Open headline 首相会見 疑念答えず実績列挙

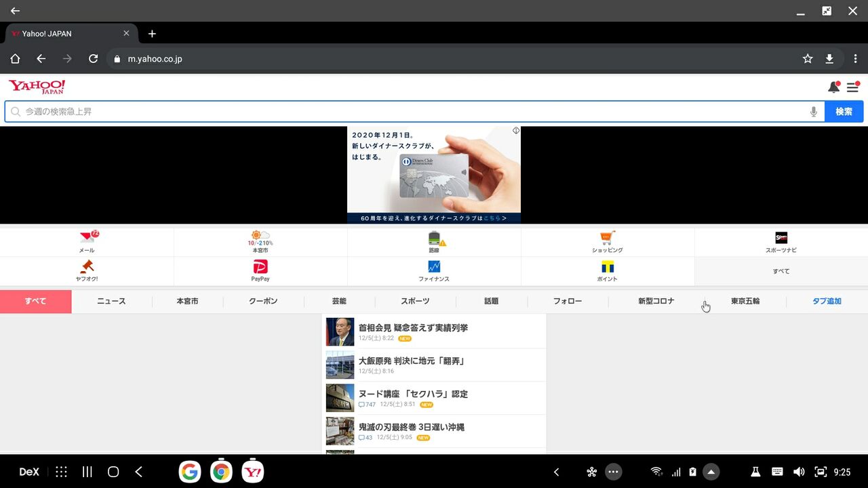[x=413, y=328]
